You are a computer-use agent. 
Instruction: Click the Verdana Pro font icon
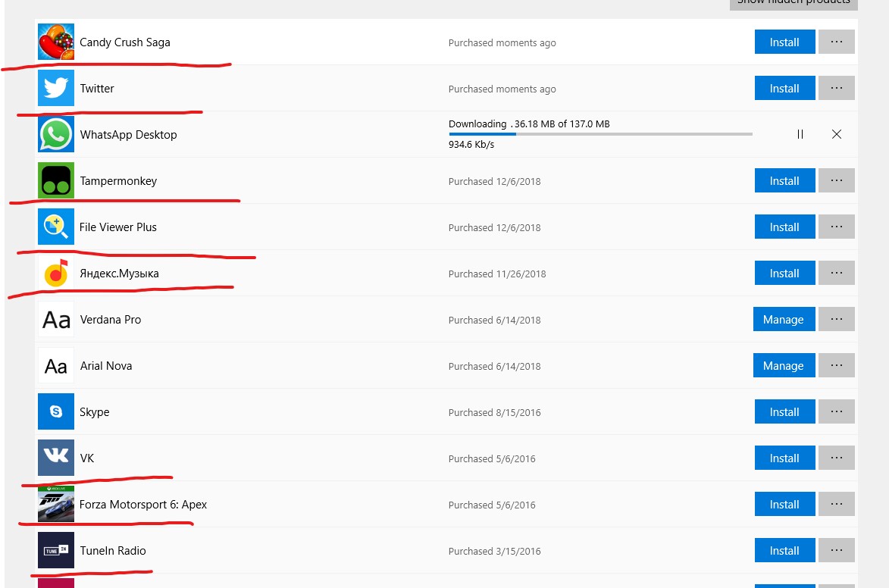56,319
